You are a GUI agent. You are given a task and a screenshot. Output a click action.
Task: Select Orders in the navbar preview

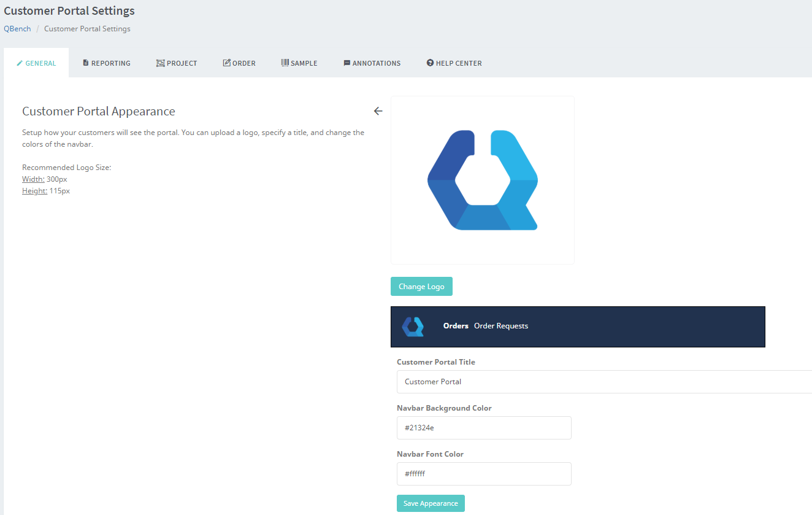coord(455,326)
